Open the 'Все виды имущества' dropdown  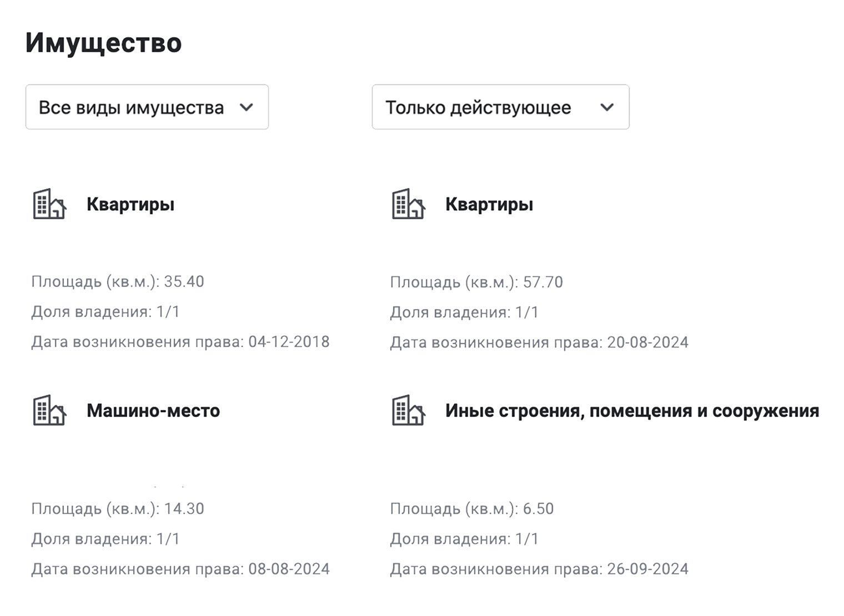coord(147,107)
